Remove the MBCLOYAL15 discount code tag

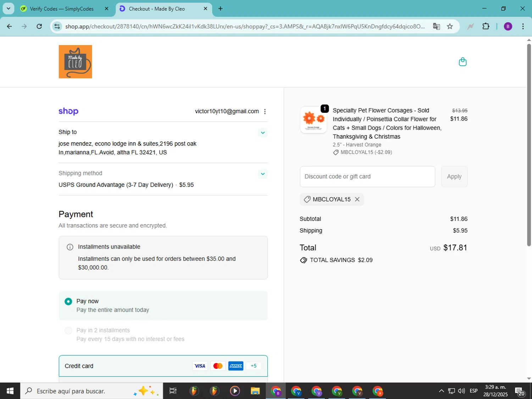[357, 199]
